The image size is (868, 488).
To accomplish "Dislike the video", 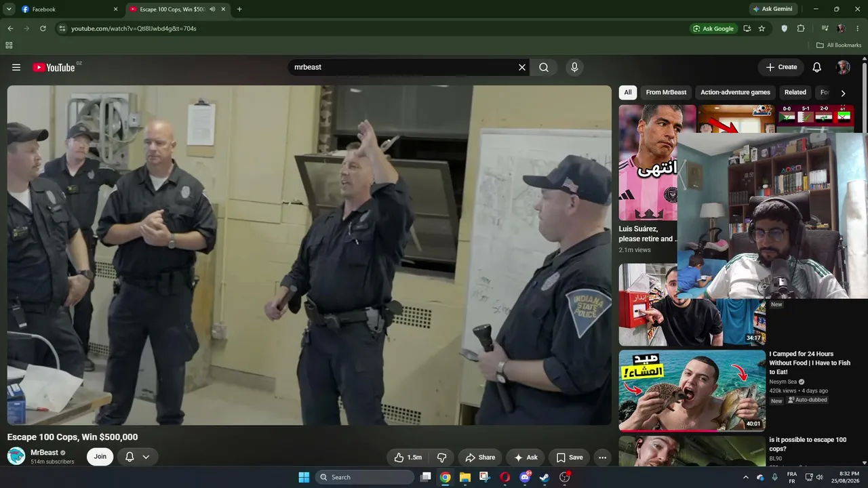I will coord(441,457).
